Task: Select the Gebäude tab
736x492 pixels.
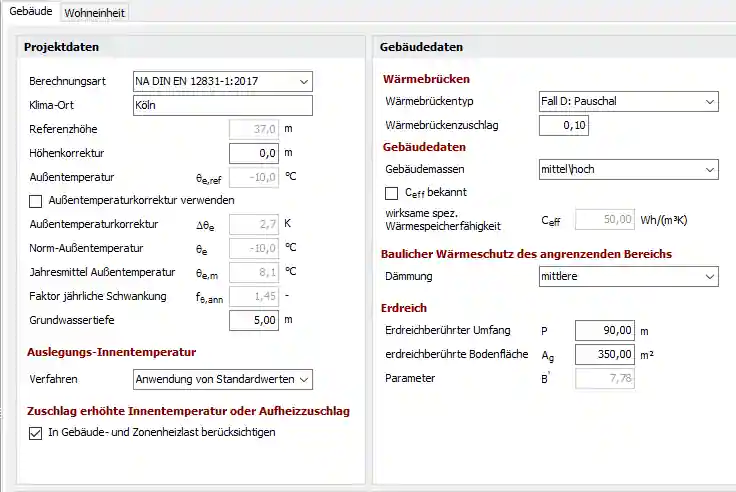Action: pos(30,12)
